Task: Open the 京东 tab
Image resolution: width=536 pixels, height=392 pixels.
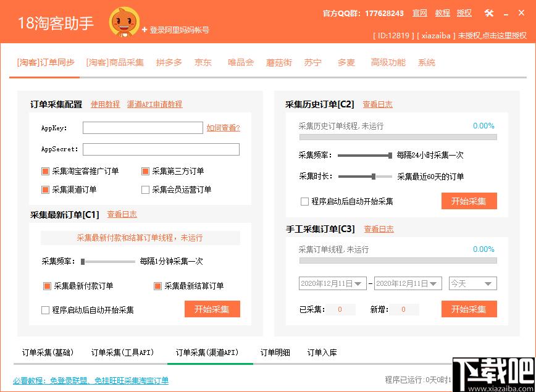Action: (203, 63)
